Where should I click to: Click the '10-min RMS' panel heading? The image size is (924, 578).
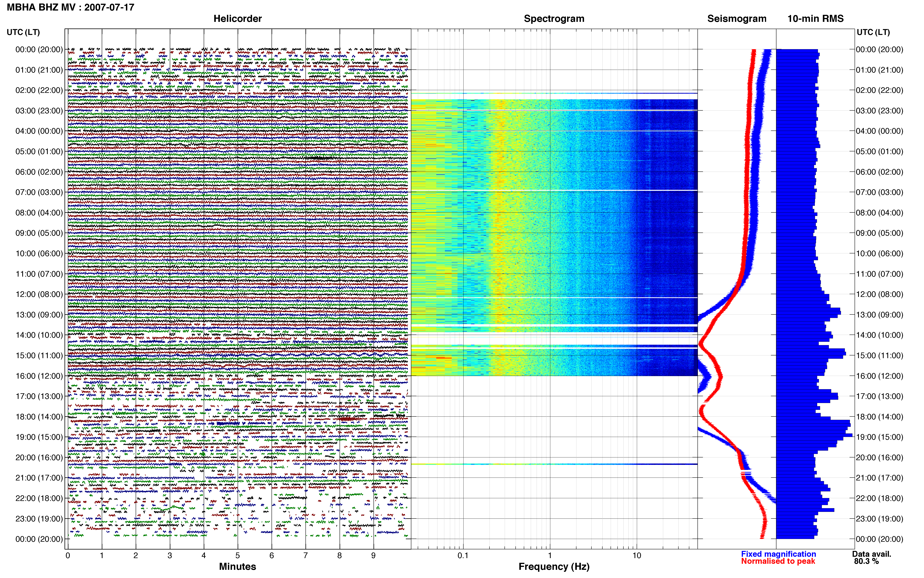[816, 19]
